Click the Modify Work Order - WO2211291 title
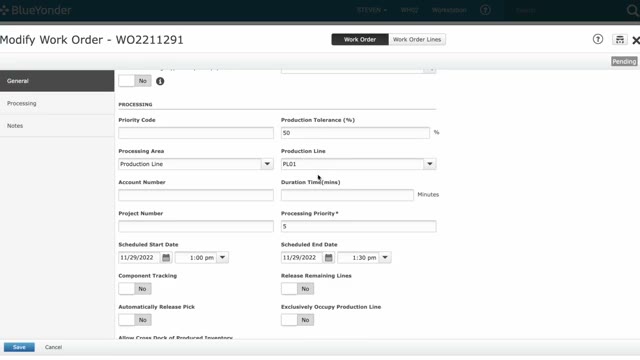The width and height of the screenshot is (640, 360). (x=92, y=40)
